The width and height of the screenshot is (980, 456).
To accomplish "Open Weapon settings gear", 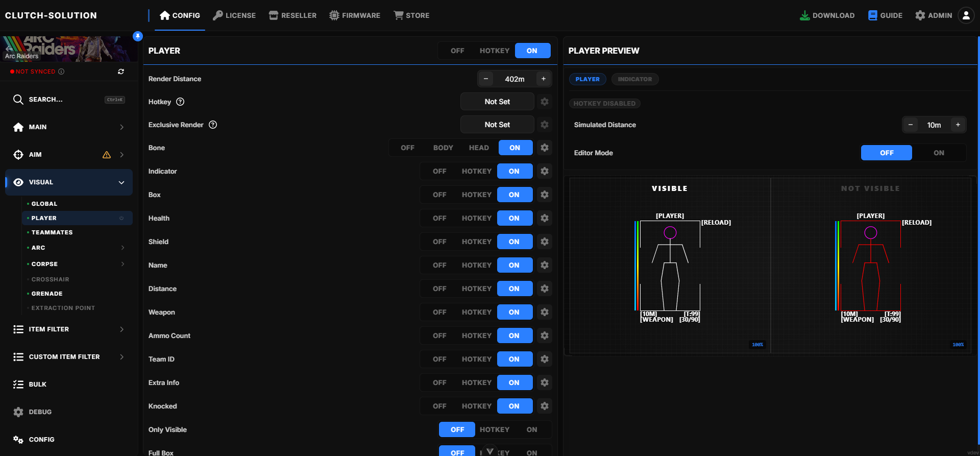I will (x=545, y=312).
